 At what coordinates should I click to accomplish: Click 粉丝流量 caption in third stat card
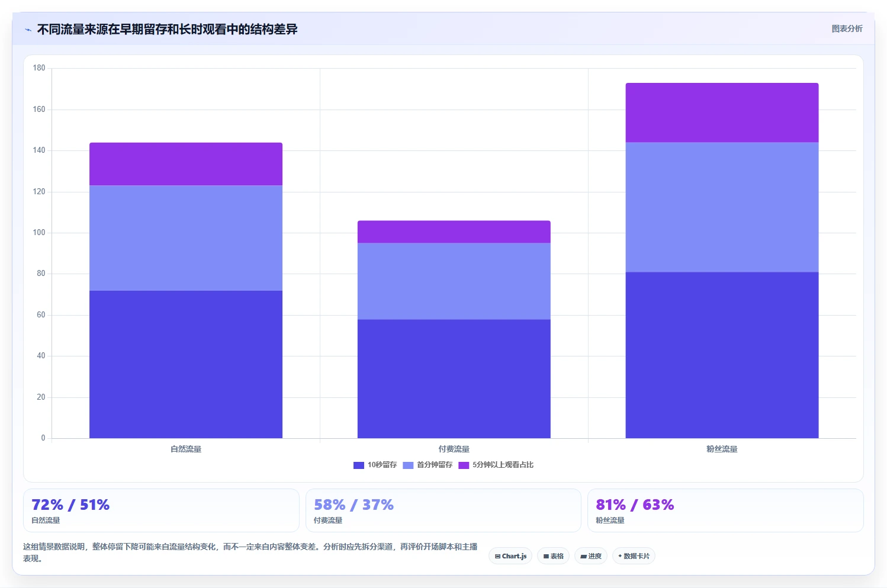(x=610, y=520)
